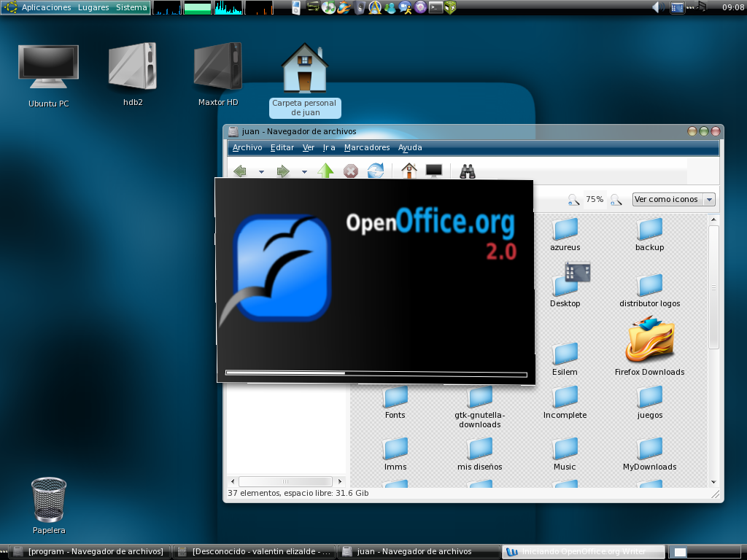Viewport: 747px width, 560px height.
Task: Open the Forward history dropdown arrow
Action: (x=304, y=172)
